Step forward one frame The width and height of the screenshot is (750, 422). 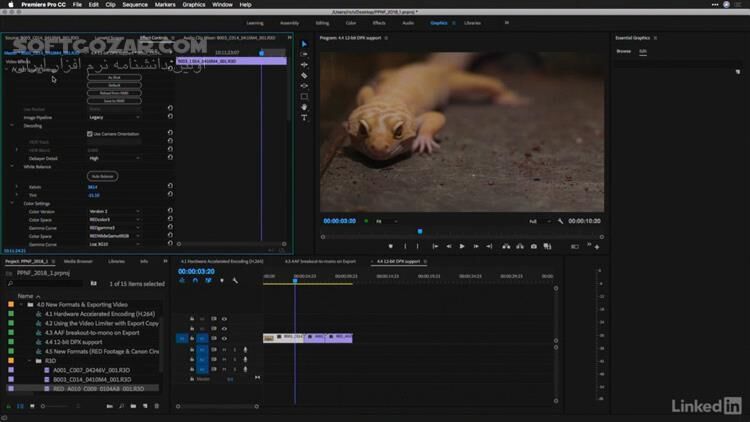pos(476,246)
